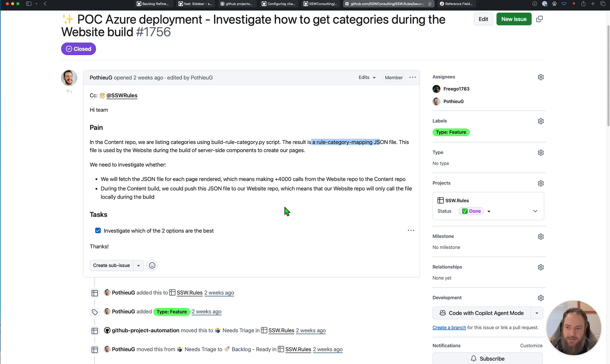Image resolution: width=610 pixels, height=364 pixels.
Task: Click Customize notifications link
Action: point(531,346)
